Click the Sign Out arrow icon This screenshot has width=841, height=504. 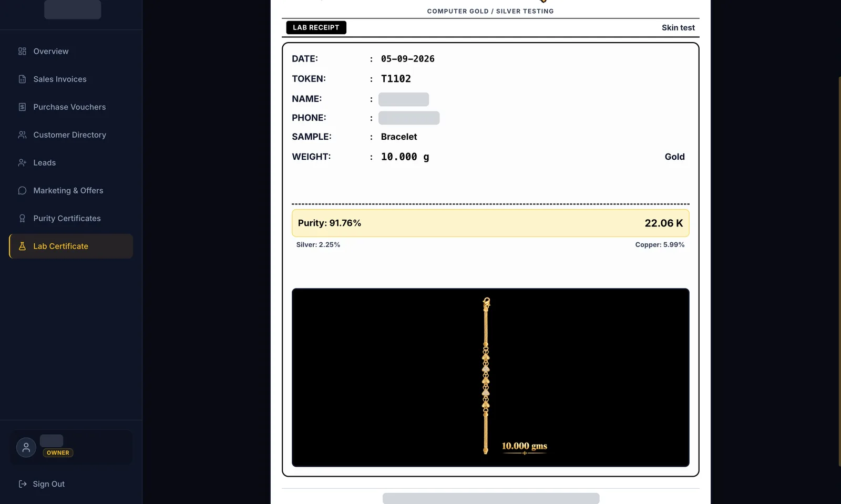(23, 484)
